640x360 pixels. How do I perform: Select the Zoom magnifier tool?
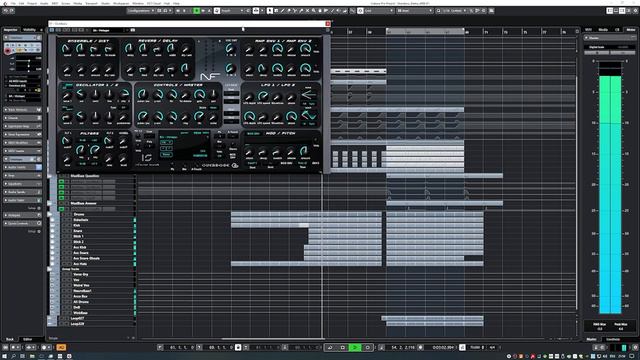[313, 11]
